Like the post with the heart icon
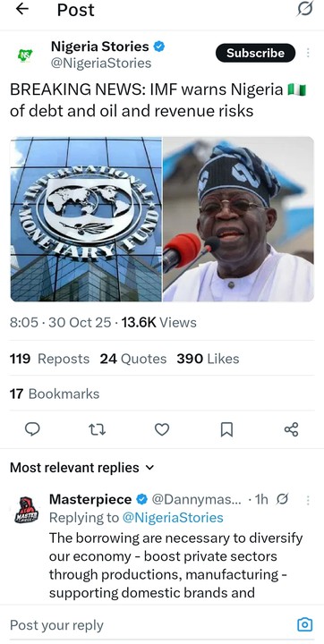 coord(162,429)
